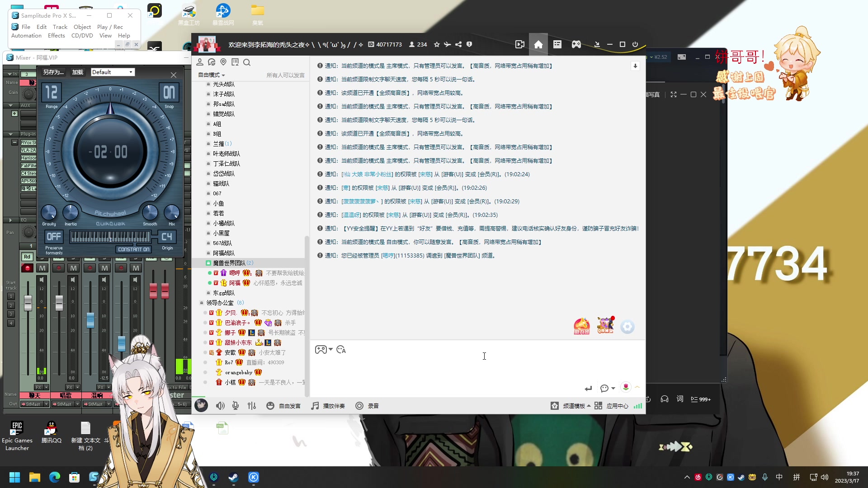The height and width of the screenshot is (488, 868).
Task: Toggle 播放伴奏 accompaniment playback
Action: click(x=328, y=406)
